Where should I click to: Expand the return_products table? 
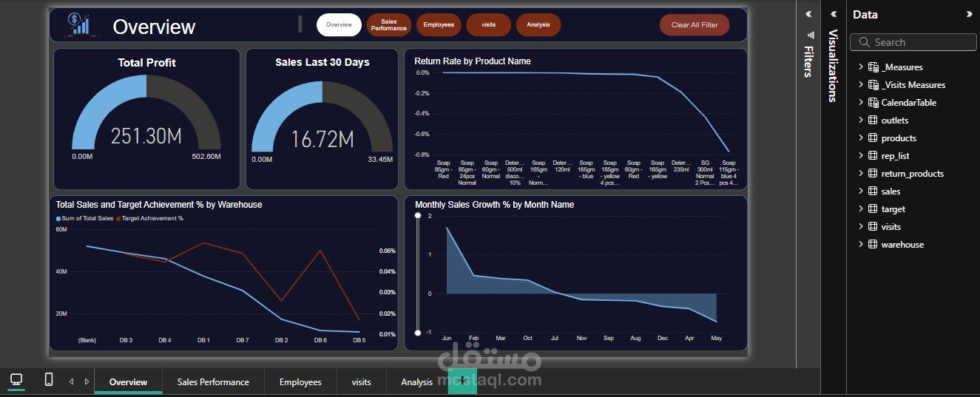860,174
